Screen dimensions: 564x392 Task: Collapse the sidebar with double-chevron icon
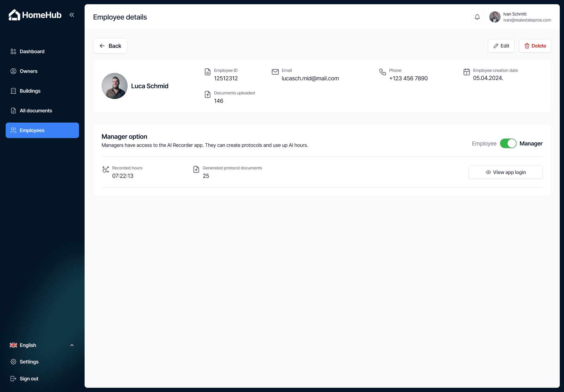point(72,15)
